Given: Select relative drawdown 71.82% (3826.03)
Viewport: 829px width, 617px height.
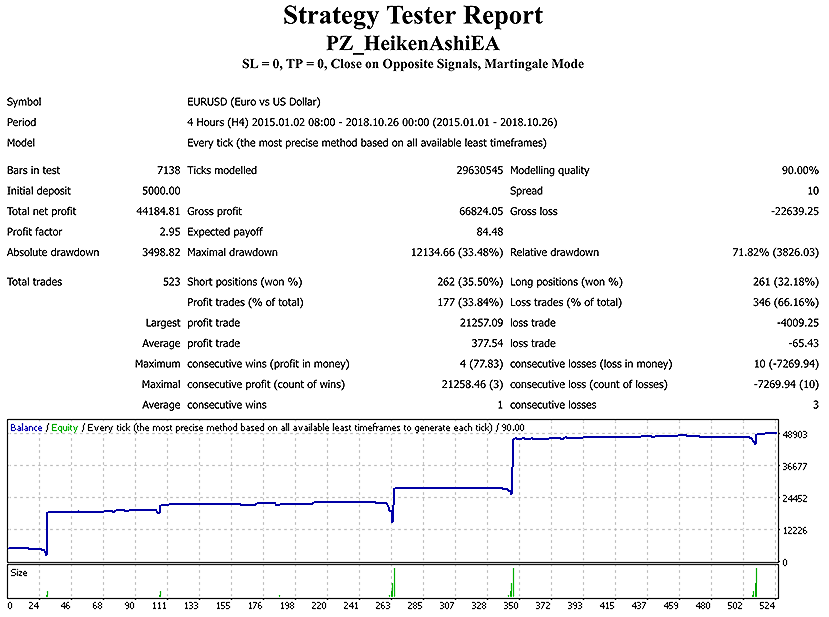Looking at the screenshot, I should point(775,252).
